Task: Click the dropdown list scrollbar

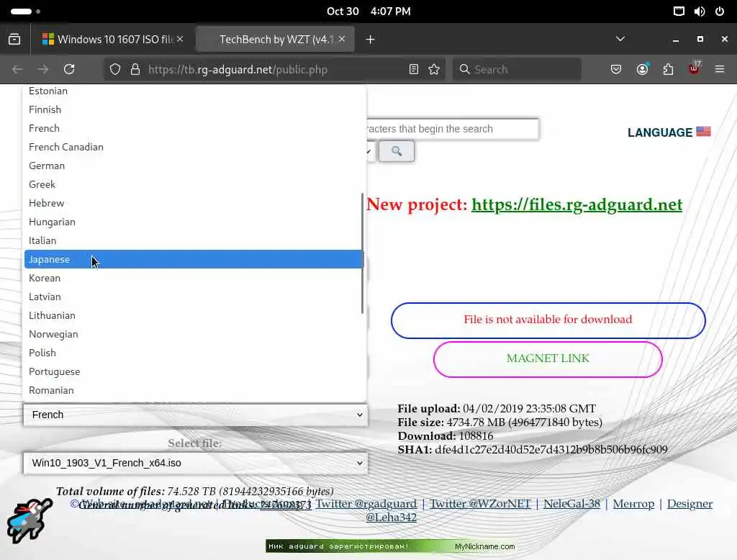Action: pyautogui.click(x=363, y=253)
